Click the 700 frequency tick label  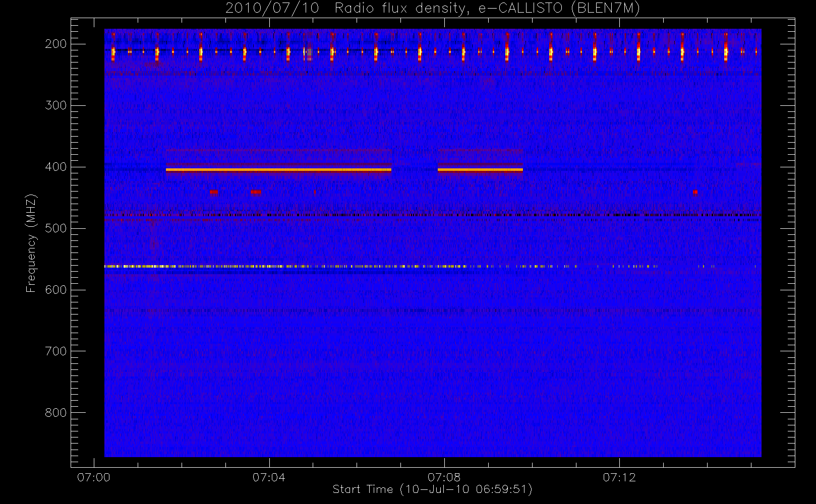coord(55,351)
